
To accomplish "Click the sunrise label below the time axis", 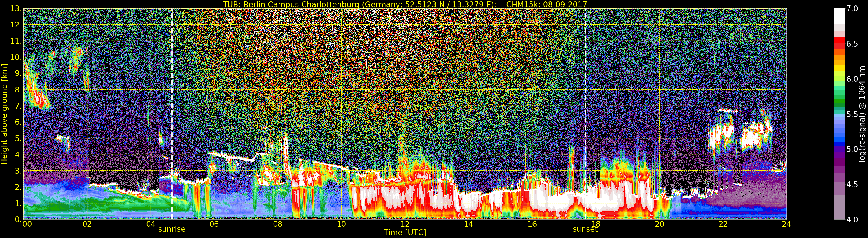I will (172, 229).
